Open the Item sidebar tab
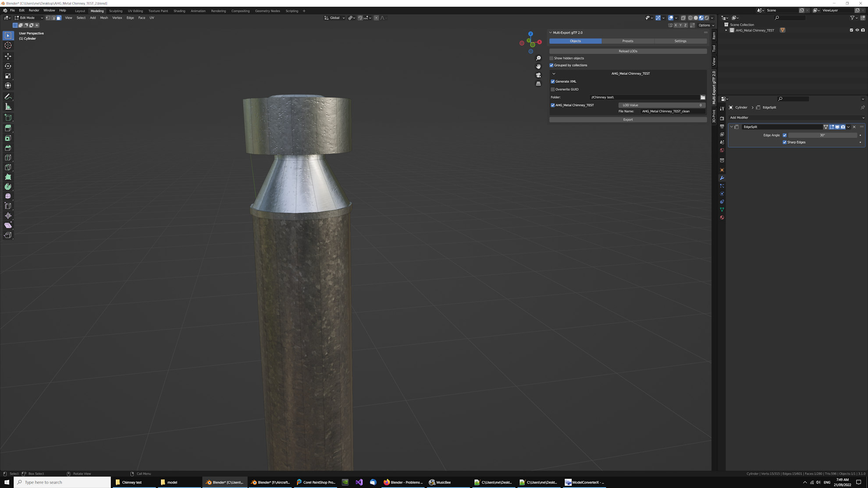868x488 pixels. click(714, 35)
